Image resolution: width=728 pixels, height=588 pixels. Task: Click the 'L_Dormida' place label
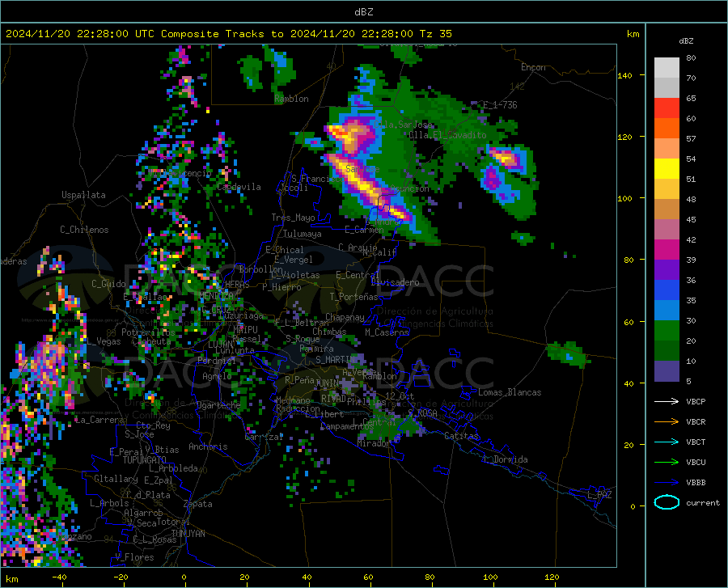click(x=506, y=459)
